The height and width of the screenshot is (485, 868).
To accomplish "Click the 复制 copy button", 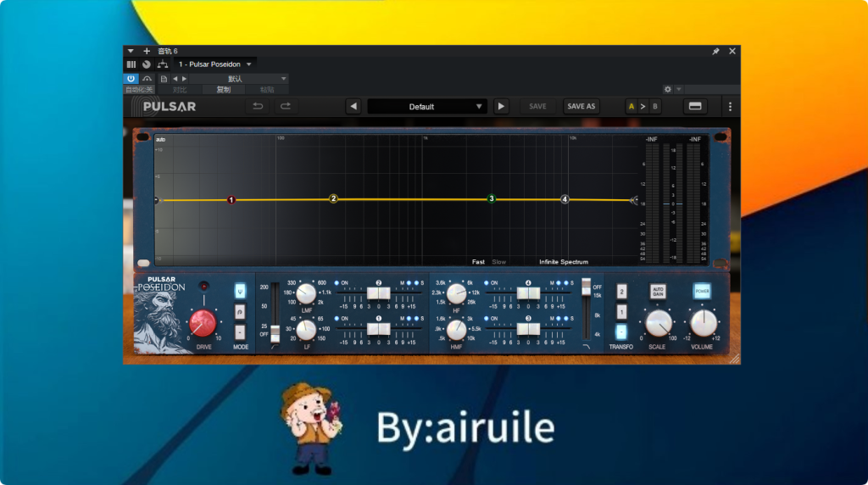I will 223,90.
